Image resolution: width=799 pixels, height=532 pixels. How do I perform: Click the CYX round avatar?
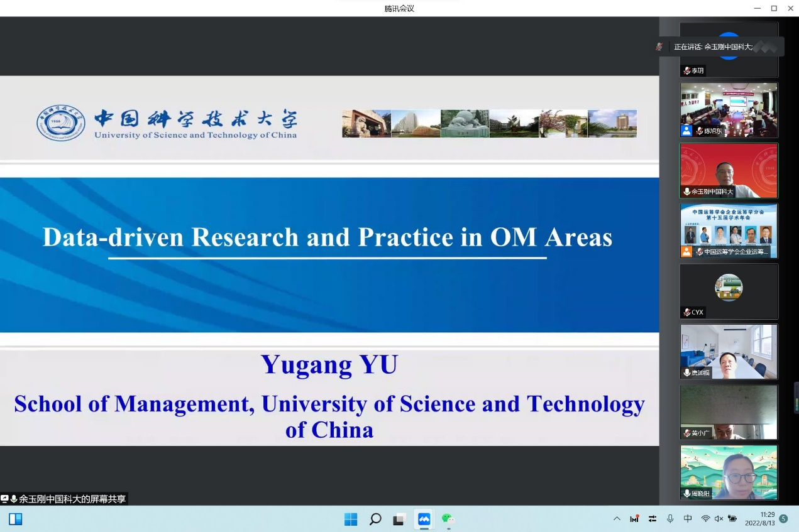[729, 288]
